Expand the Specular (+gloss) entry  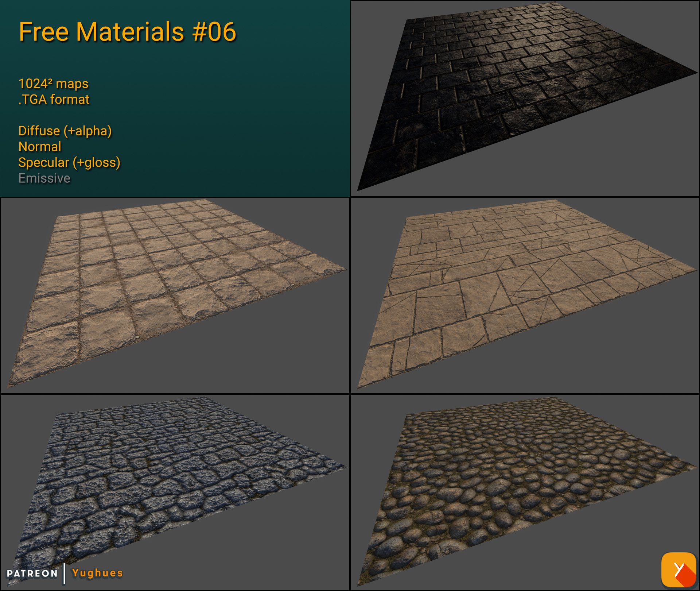point(70,163)
